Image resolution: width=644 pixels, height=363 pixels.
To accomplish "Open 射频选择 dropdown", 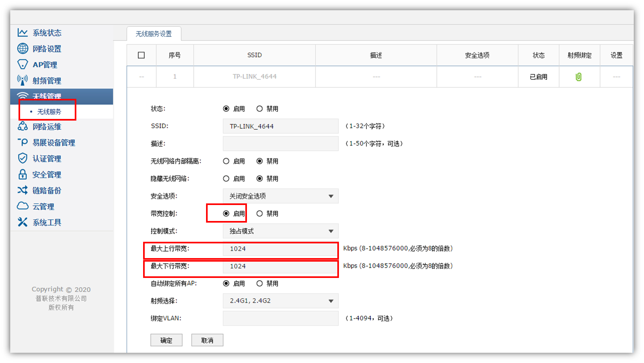I will (280, 301).
